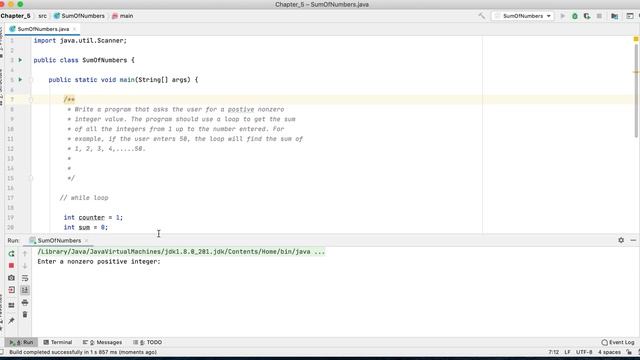
Task: Open the TODO tool window
Action: pos(147,342)
